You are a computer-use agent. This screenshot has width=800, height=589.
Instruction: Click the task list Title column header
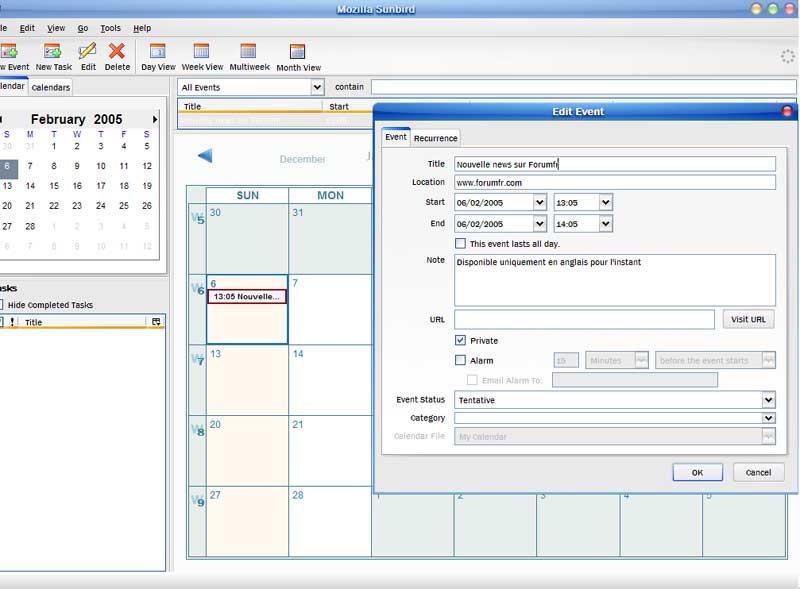(x=84, y=322)
